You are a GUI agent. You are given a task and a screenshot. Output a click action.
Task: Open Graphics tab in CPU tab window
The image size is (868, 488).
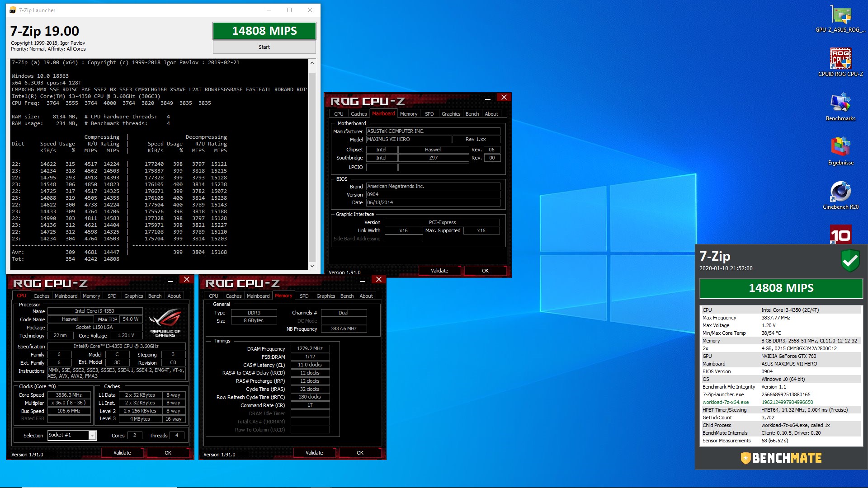click(x=133, y=296)
